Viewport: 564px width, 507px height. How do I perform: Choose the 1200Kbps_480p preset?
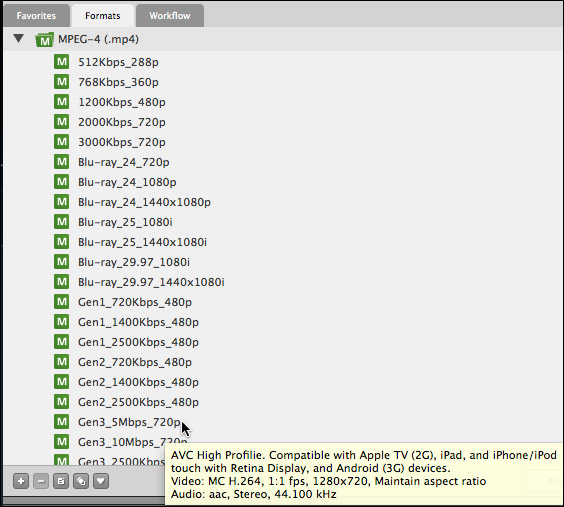click(x=122, y=102)
